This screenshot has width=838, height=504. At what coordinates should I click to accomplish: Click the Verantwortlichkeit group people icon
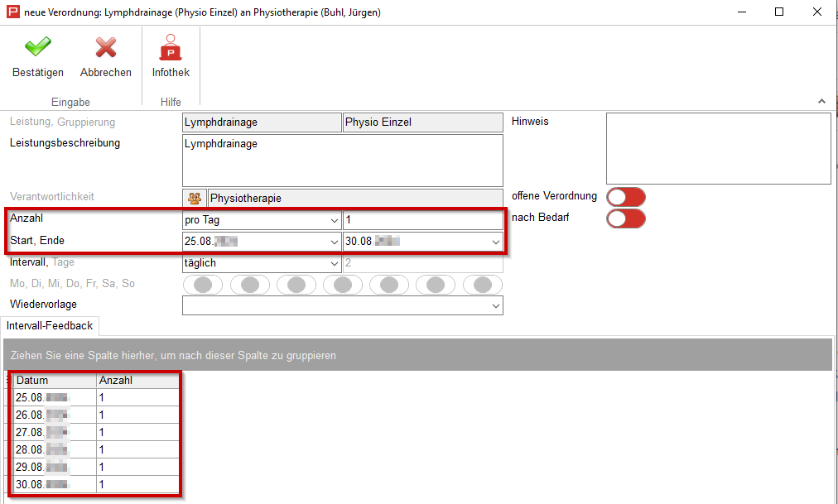[x=195, y=199]
